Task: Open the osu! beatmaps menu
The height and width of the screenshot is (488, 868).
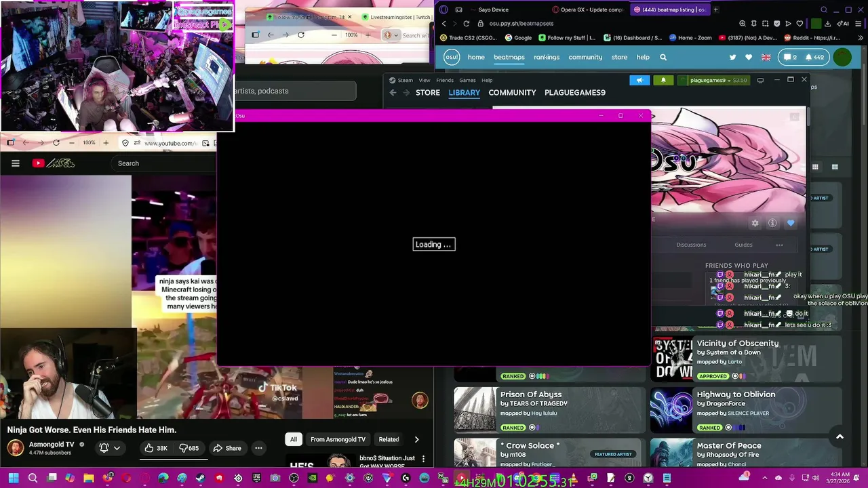Action: [x=509, y=58]
